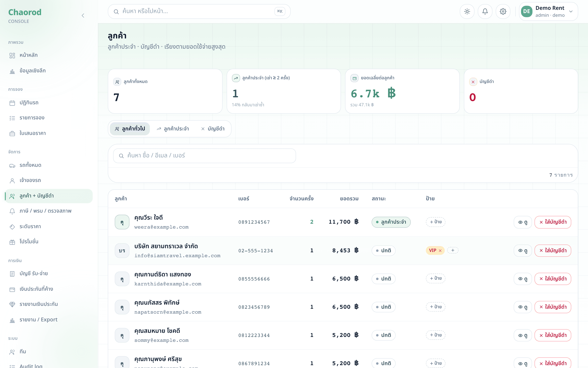Remove VIP tag from สยามทราเวล

point(440,251)
